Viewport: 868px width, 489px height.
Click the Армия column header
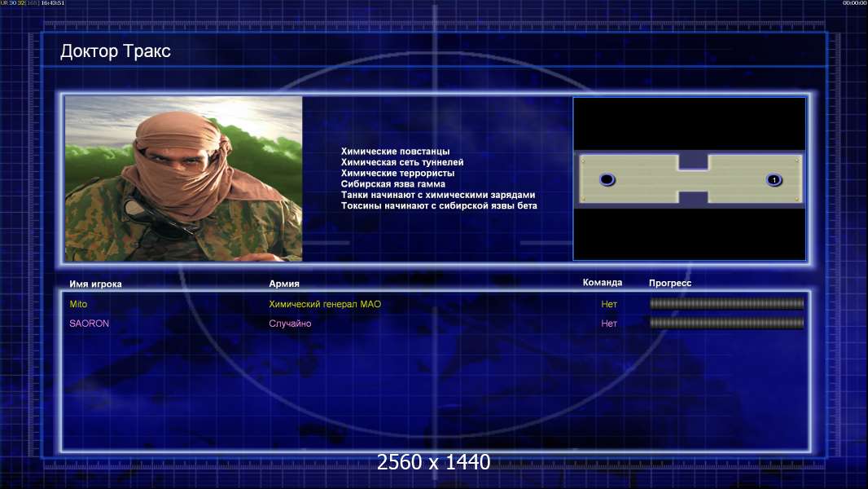tap(284, 284)
